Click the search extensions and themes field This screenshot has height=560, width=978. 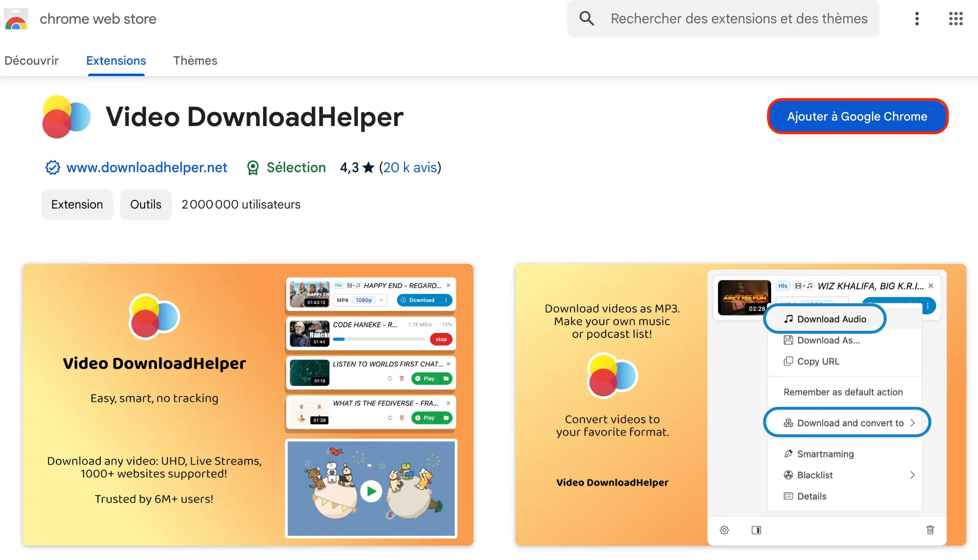[x=723, y=19]
